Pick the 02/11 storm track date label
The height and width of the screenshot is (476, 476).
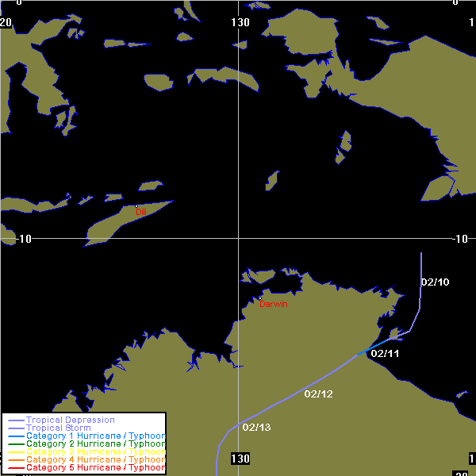tap(385, 354)
